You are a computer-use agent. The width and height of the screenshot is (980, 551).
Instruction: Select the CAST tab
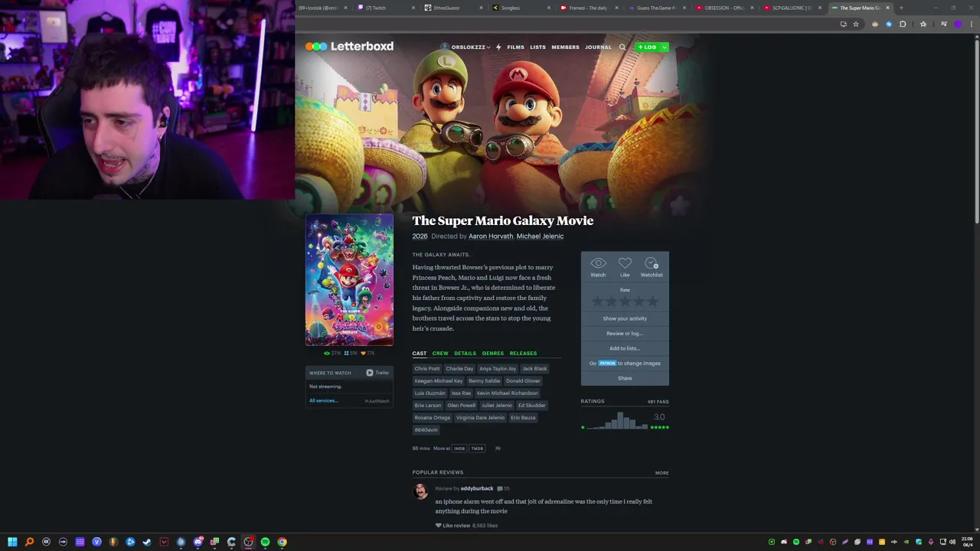coord(420,354)
